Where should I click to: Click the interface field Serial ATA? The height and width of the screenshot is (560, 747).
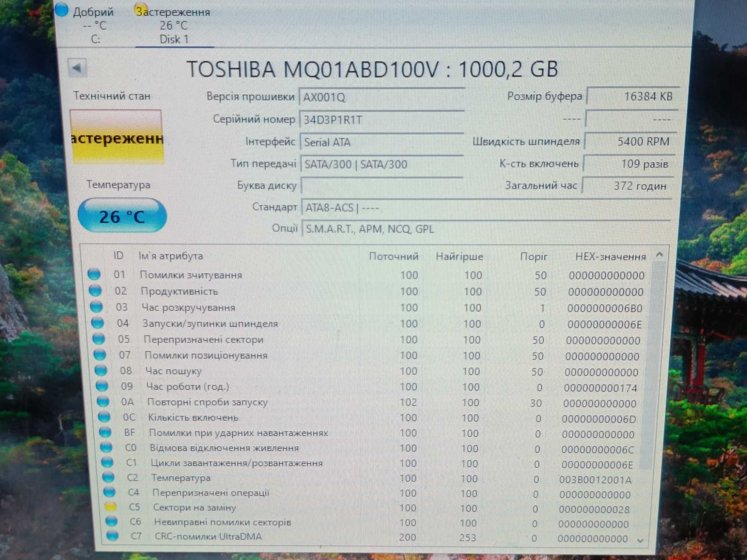point(382,142)
